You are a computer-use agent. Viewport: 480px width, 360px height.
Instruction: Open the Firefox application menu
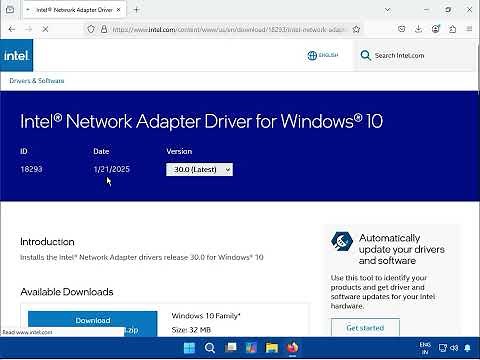tap(469, 29)
